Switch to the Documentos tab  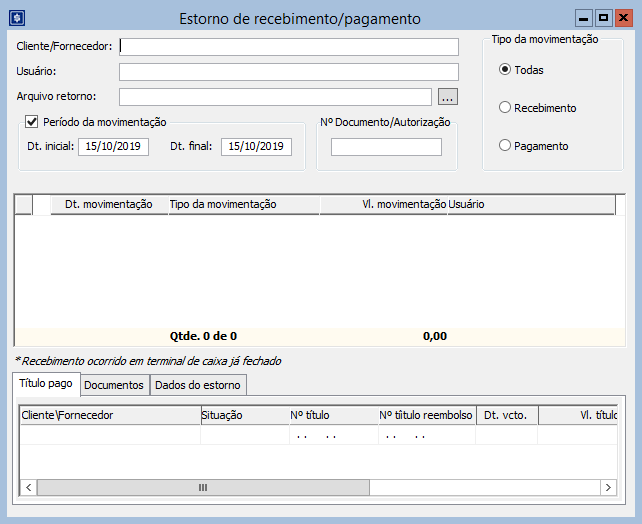114,385
